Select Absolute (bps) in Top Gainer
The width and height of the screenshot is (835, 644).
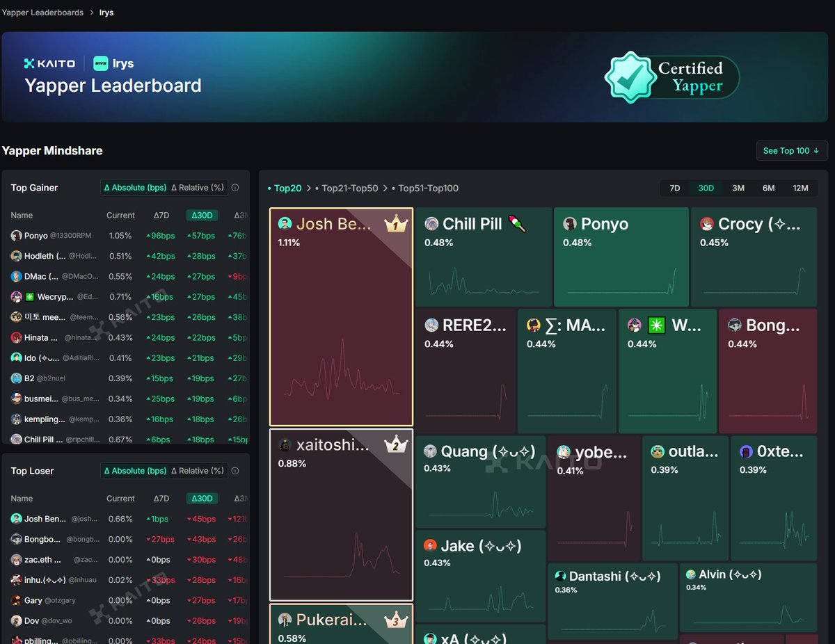[134, 188]
